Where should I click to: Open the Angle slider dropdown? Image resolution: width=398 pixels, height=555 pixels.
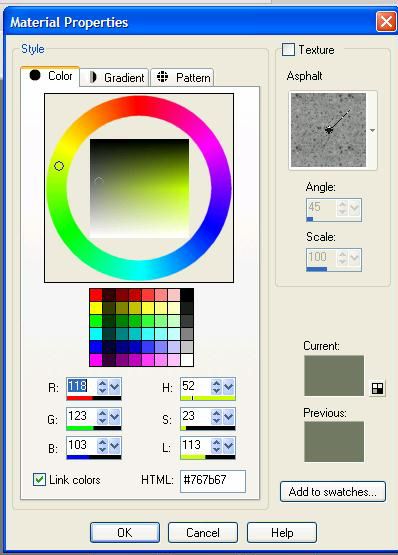click(355, 208)
